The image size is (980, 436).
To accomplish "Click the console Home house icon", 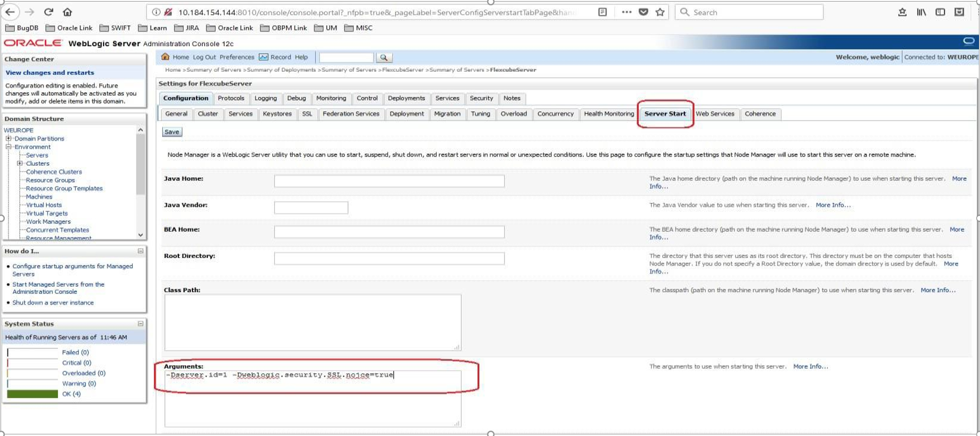I will tap(165, 57).
